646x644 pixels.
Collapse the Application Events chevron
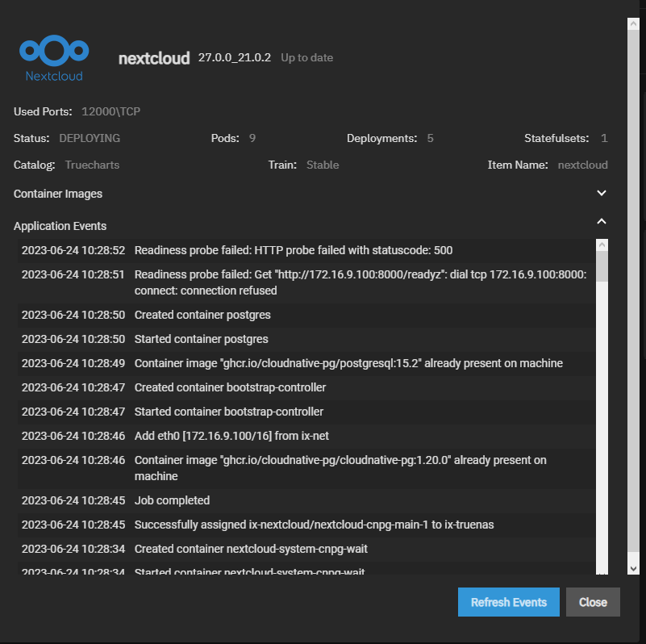pos(601,221)
